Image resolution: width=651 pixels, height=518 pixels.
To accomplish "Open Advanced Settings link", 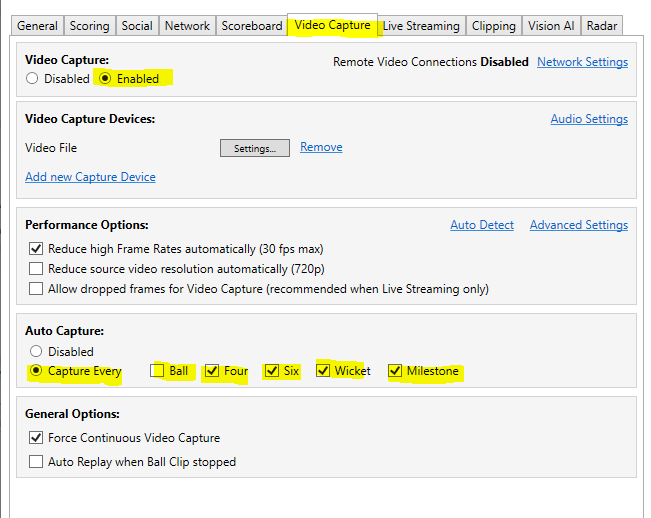I will click(578, 225).
